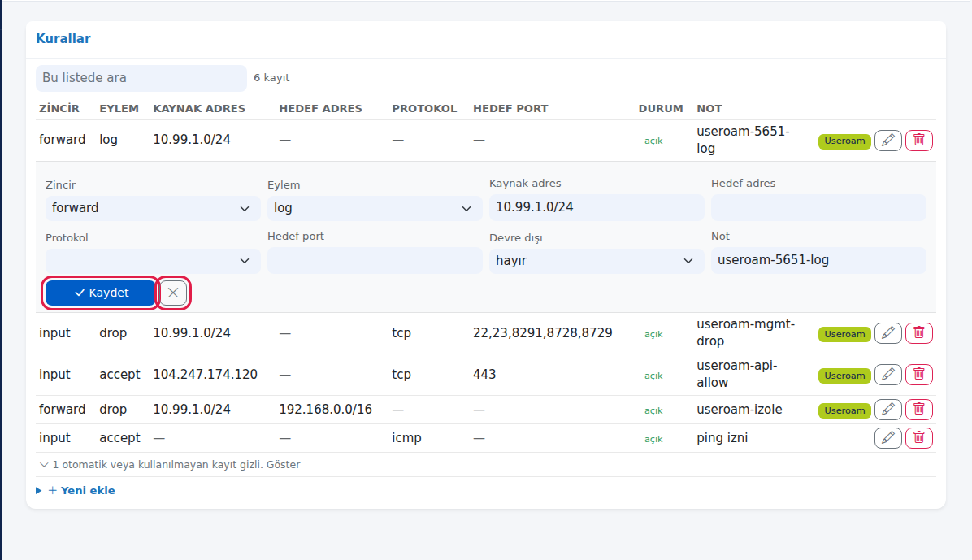Click the ZİNCİR column header
972x560 pixels.
point(59,109)
